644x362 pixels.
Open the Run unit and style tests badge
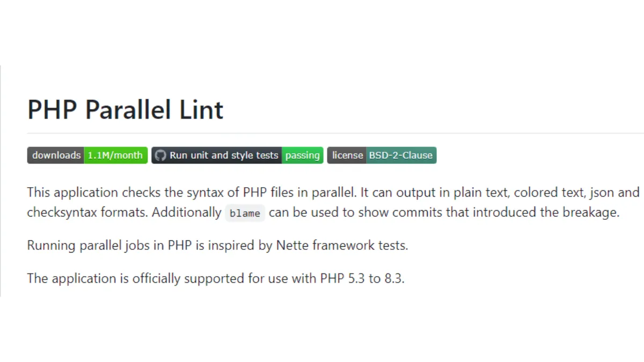pyautogui.click(x=224, y=156)
